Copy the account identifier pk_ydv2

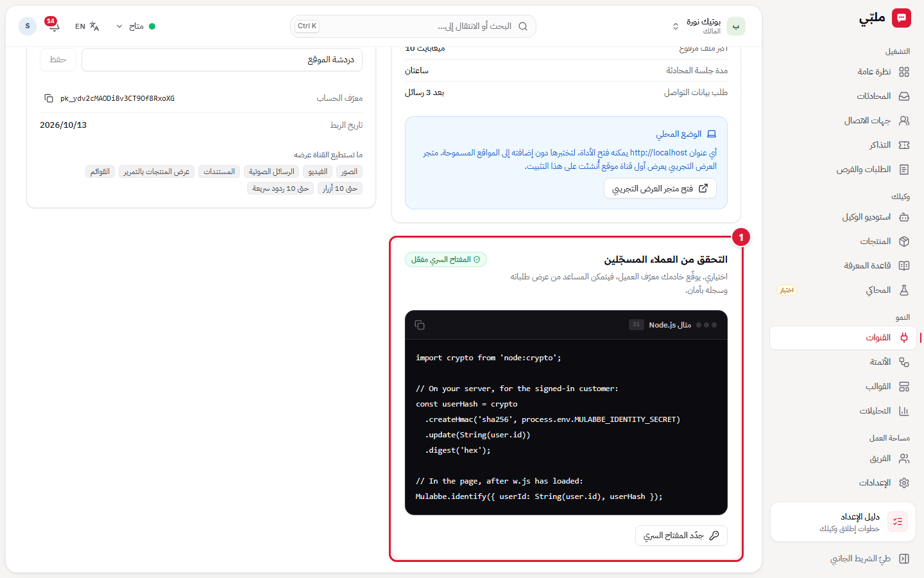(49, 98)
